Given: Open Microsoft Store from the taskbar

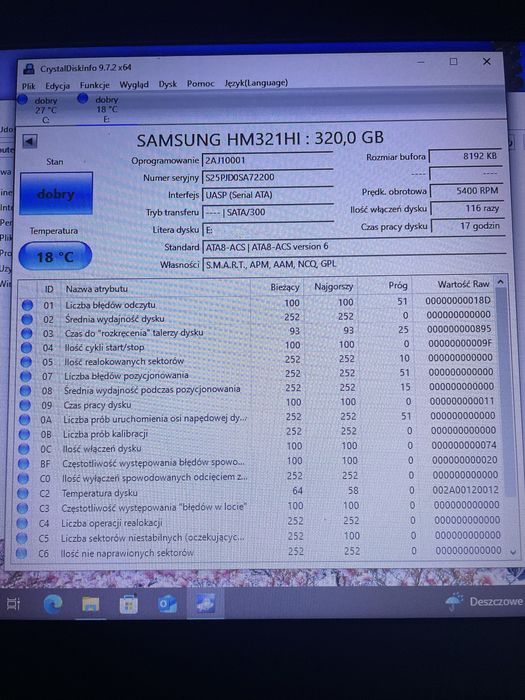Looking at the screenshot, I should point(129,604).
